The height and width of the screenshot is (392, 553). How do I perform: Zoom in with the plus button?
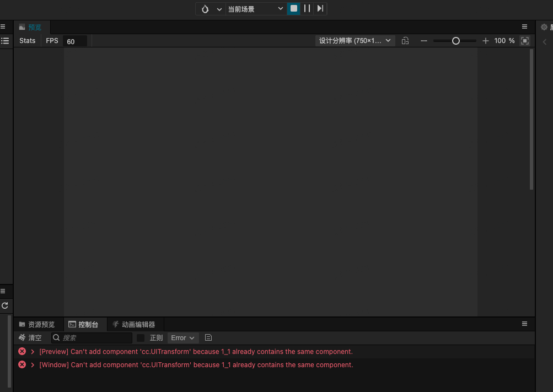click(486, 41)
